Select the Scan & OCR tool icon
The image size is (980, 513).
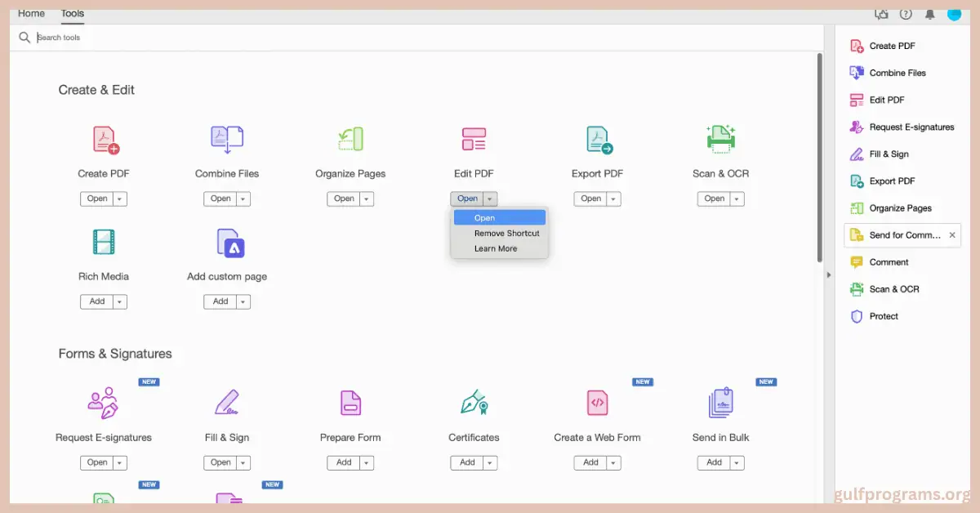coord(720,139)
